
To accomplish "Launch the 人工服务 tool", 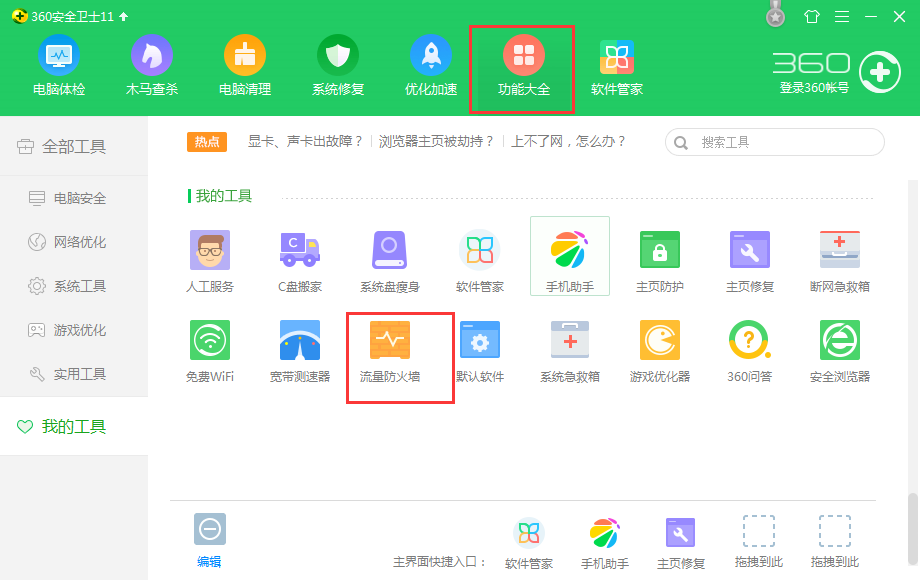I will tap(210, 262).
